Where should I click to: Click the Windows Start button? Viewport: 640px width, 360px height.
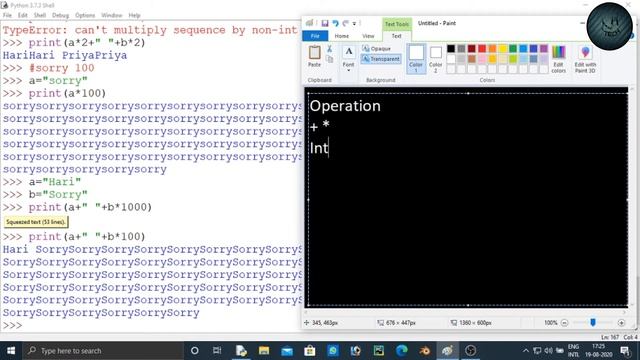(x=11, y=351)
